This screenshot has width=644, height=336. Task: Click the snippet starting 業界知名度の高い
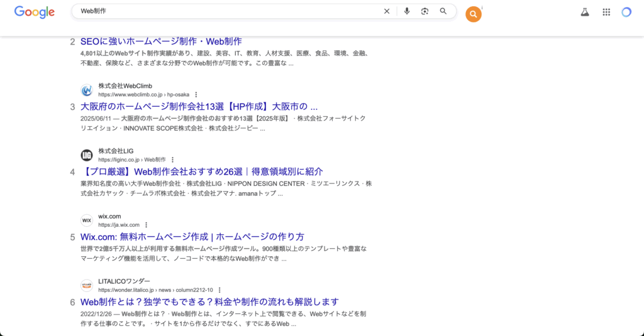point(226,188)
